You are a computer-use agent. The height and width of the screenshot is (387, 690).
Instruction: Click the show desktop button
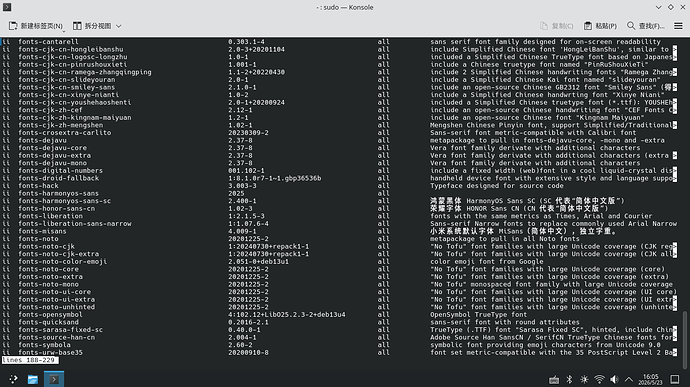[675, 380]
